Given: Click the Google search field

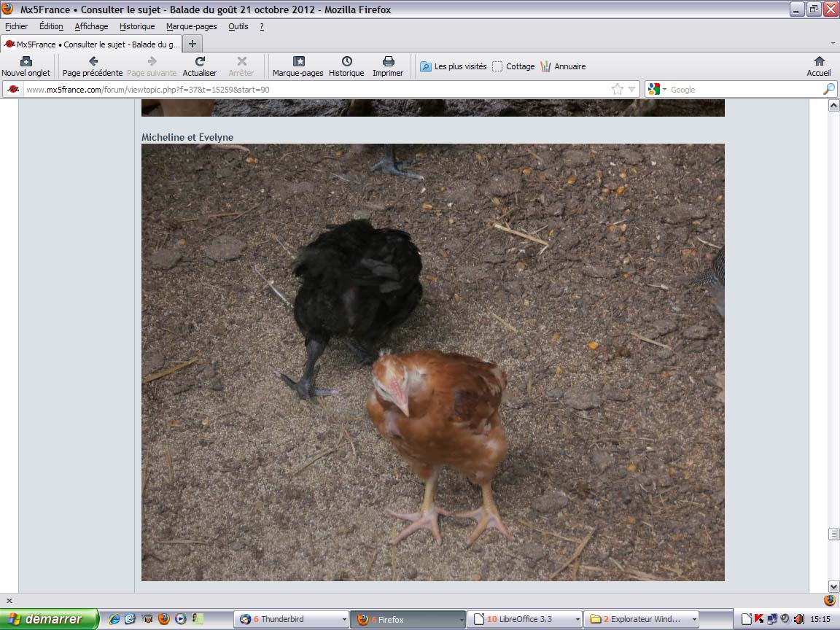Looking at the screenshot, I should click(x=744, y=90).
